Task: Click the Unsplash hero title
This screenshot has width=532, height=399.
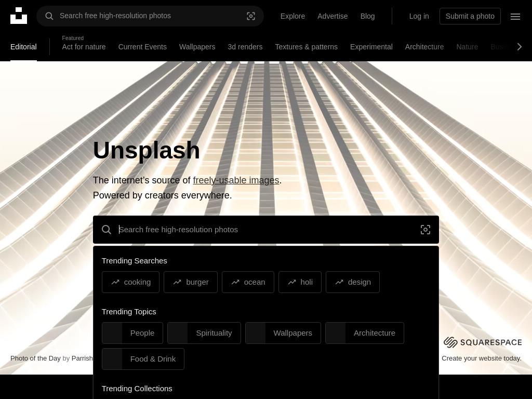Action: pos(147,150)
